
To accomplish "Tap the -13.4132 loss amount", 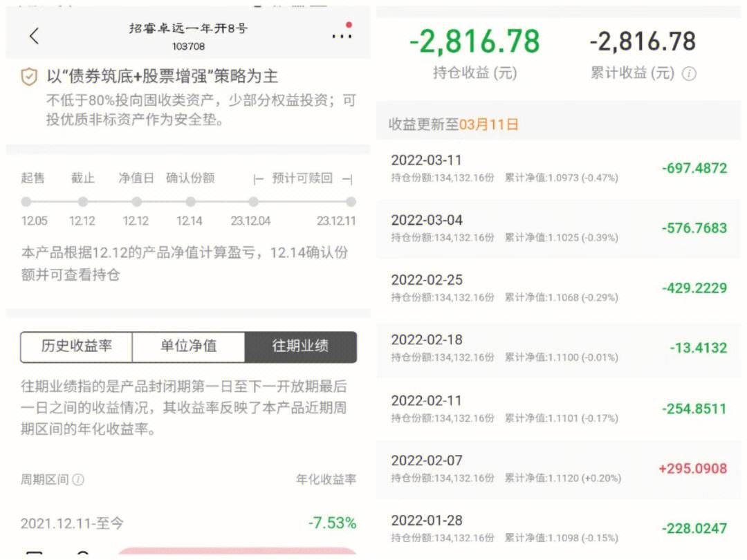I will [x=699, y=348].
